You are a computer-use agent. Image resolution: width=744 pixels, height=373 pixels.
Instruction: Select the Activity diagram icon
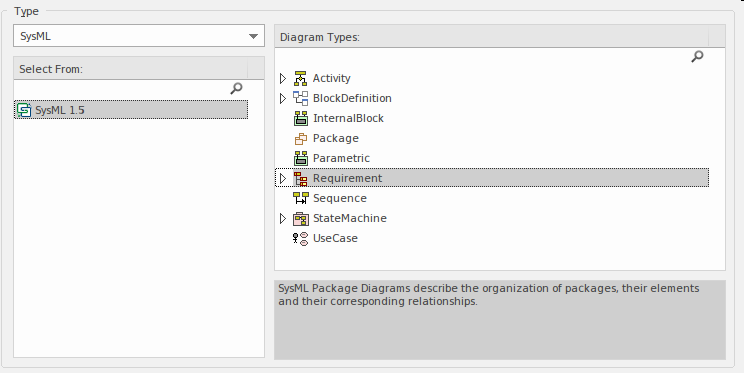(x=300, y=78)
